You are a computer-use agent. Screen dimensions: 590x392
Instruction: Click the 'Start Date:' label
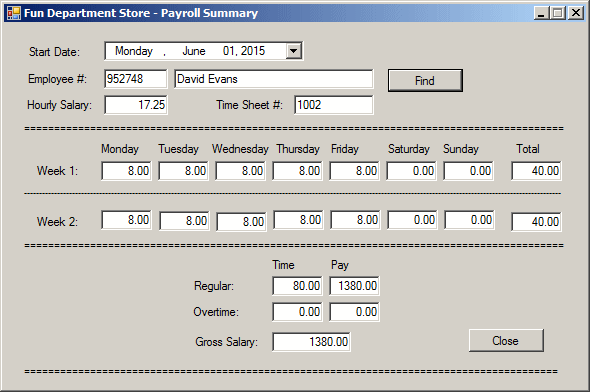(x=55, y=52)
